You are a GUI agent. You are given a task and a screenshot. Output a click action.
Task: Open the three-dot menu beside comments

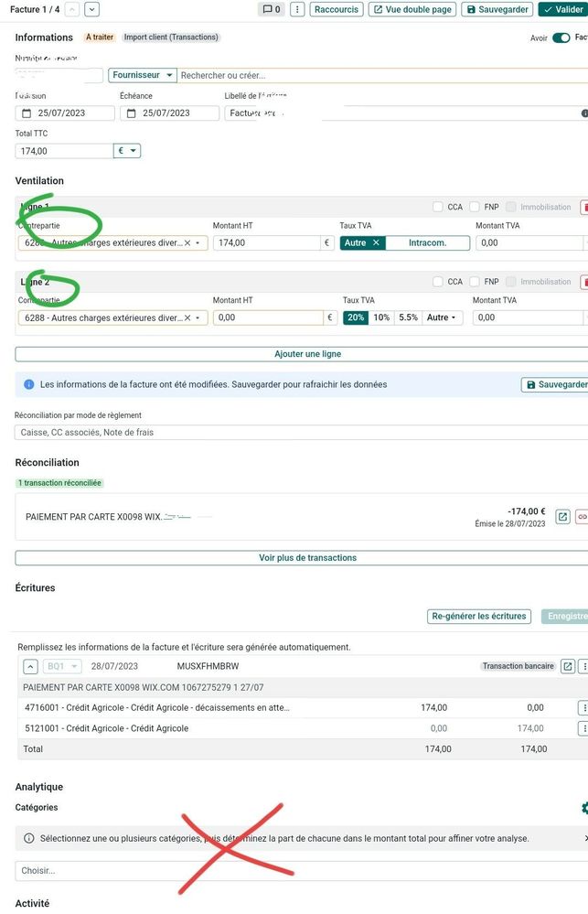pyautogui.click(x=297, y=9)
